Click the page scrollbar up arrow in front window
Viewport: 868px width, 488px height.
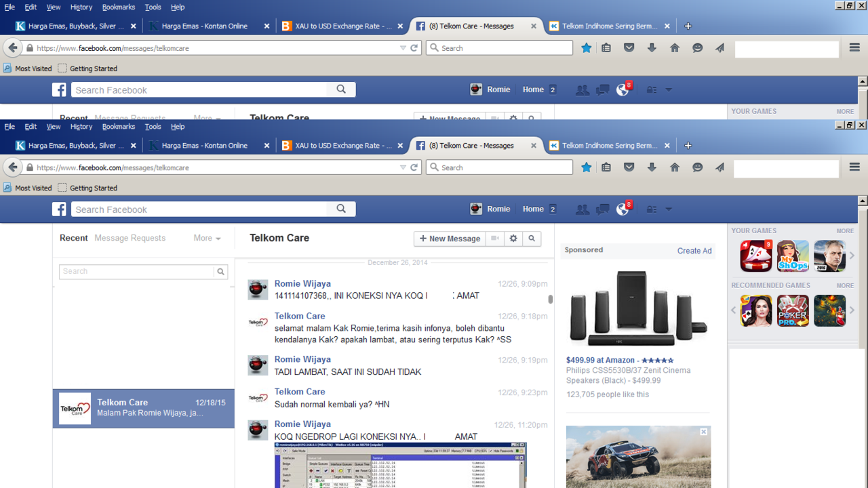(x=863, y=201)
